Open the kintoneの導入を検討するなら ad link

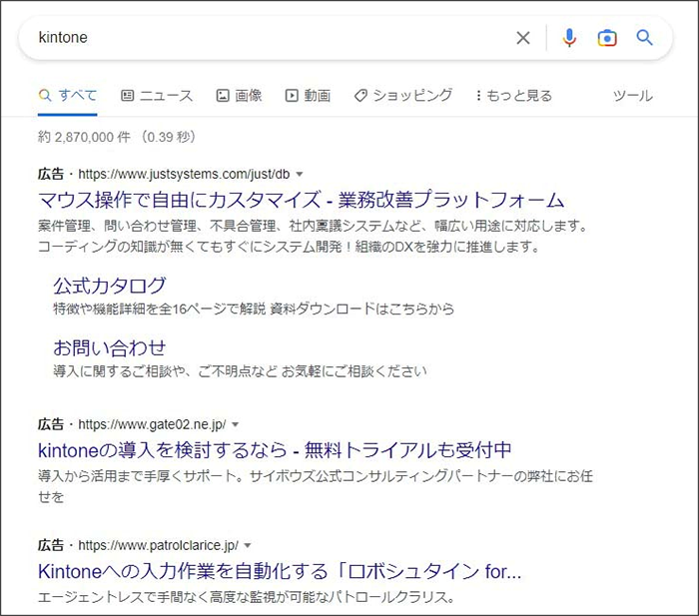coord(275,450)
